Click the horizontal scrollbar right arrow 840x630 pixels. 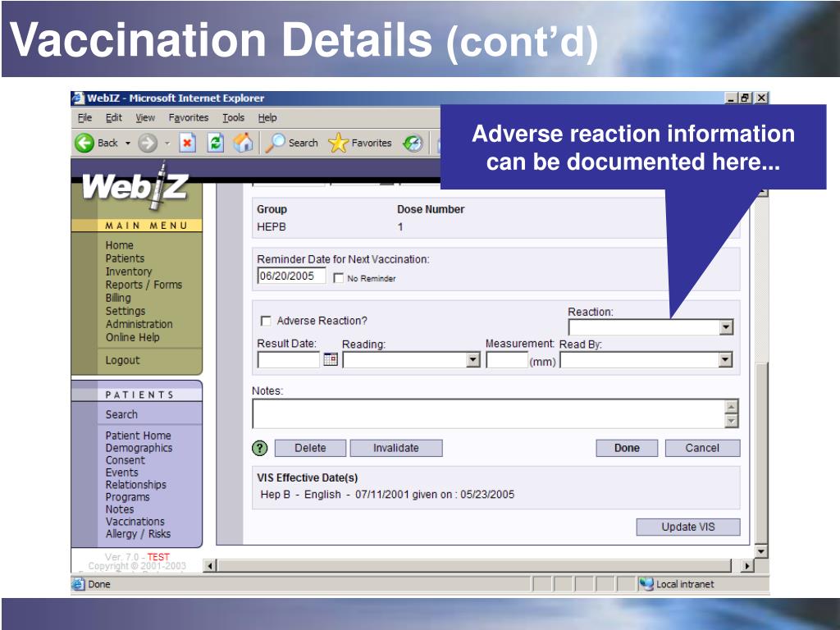point(746,566)
